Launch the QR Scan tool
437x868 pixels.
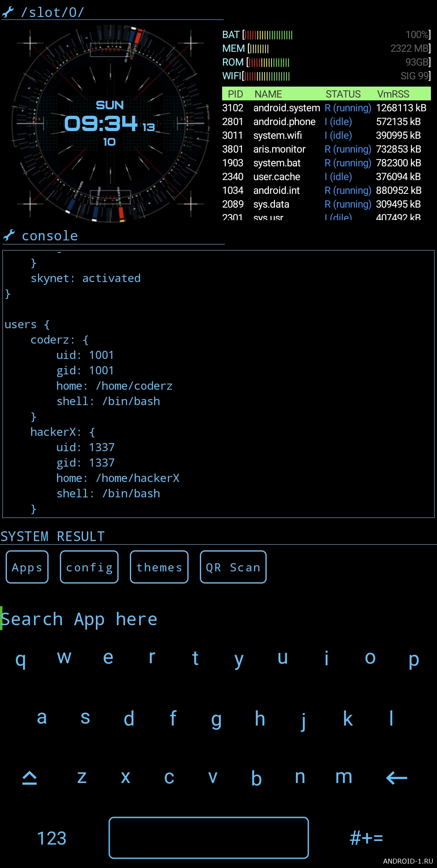pos(233,567)
